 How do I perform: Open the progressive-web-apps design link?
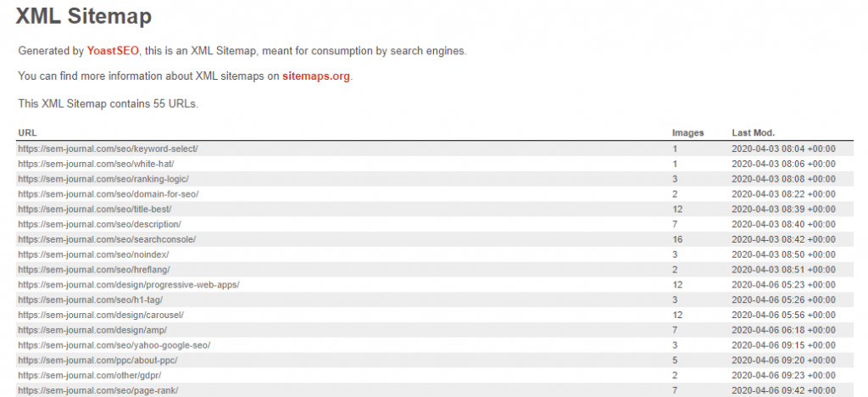pos(129,284)
